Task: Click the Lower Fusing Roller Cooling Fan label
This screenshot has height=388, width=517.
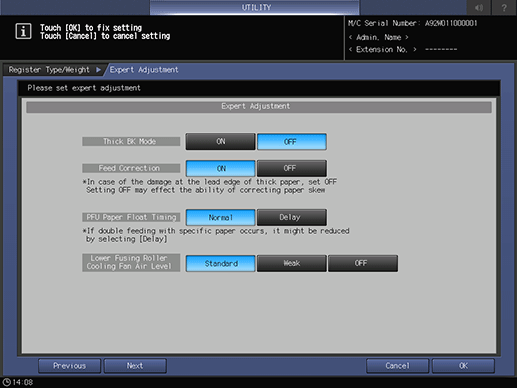Action: (x=131, y=263)
